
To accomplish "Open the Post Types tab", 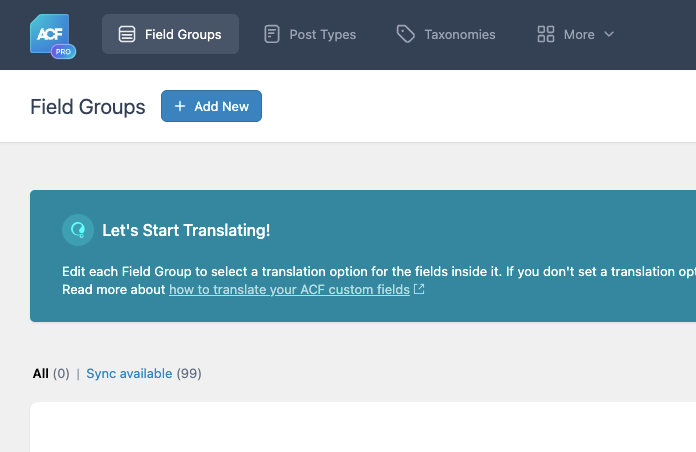I will 310,34.
